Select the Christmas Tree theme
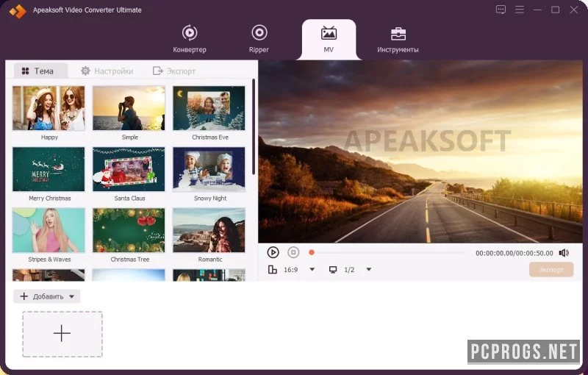 129,230
